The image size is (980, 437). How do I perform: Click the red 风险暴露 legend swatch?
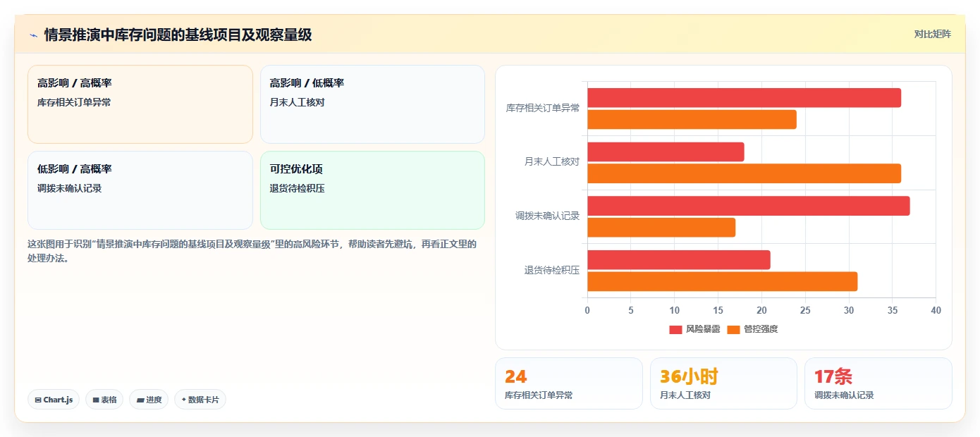point(675,330)
